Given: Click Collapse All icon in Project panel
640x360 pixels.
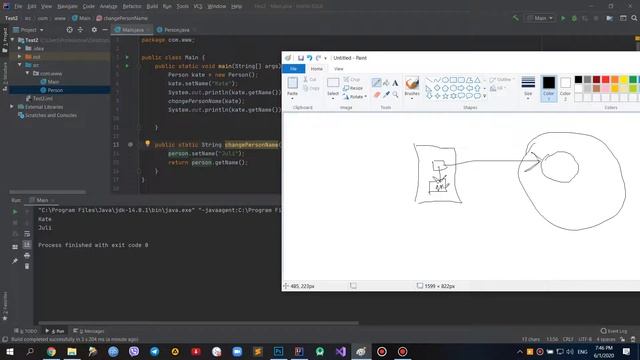Looking at the screenshot, I should tap(80, 30).
